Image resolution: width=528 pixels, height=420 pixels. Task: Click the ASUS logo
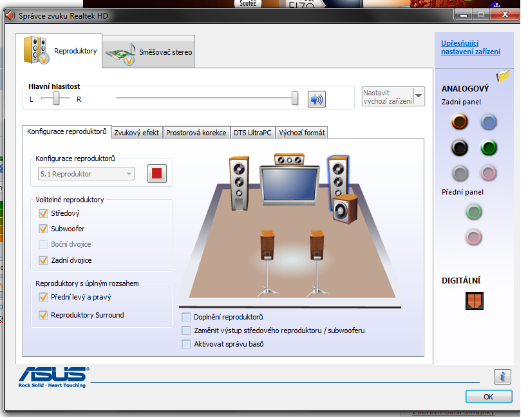point(54,377)
